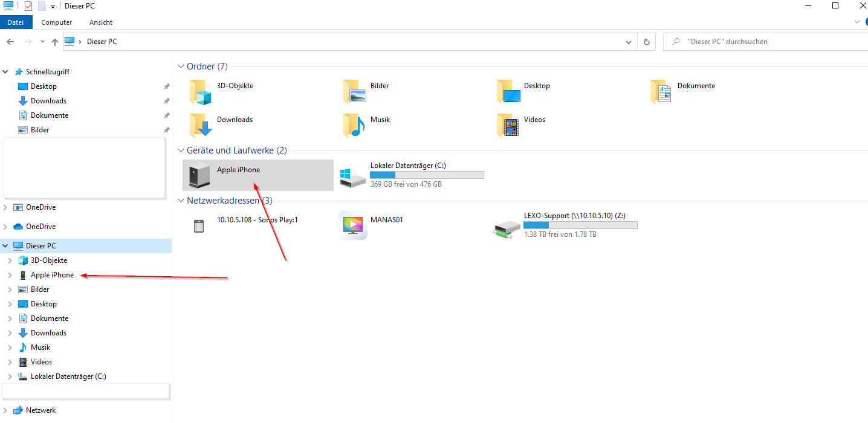
Task: Open the Computer ribbon tab
Action: coord(57,22)
